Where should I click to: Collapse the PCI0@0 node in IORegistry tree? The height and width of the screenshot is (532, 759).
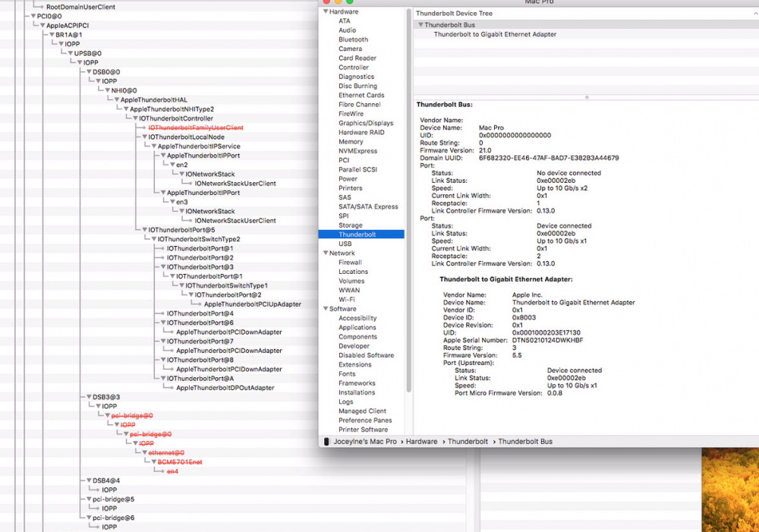(x=33, y=16)
